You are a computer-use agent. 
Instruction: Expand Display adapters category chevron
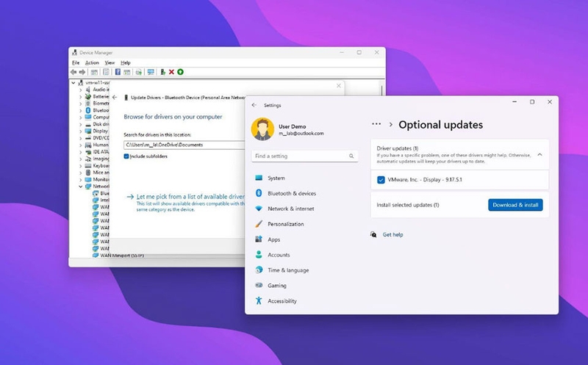click(80, 131)
